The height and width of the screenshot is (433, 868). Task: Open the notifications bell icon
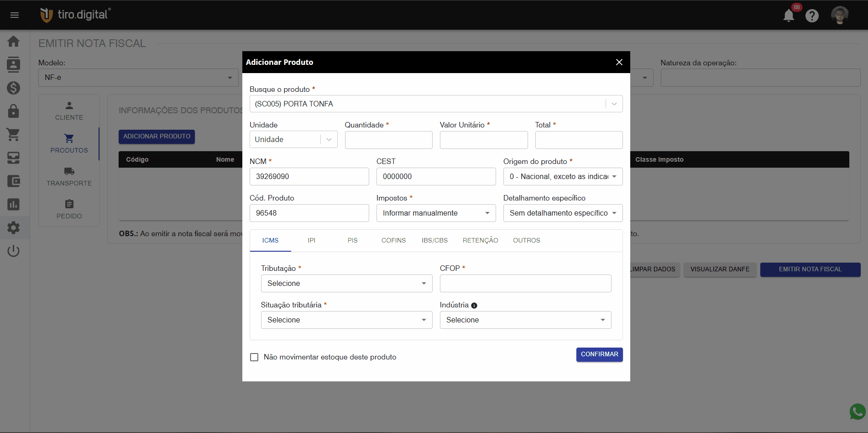pos(788,16)
